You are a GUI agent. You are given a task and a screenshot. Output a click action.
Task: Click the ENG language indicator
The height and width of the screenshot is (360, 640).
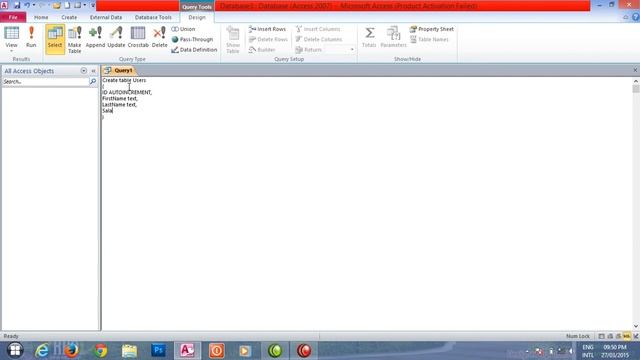click(588, 347)
